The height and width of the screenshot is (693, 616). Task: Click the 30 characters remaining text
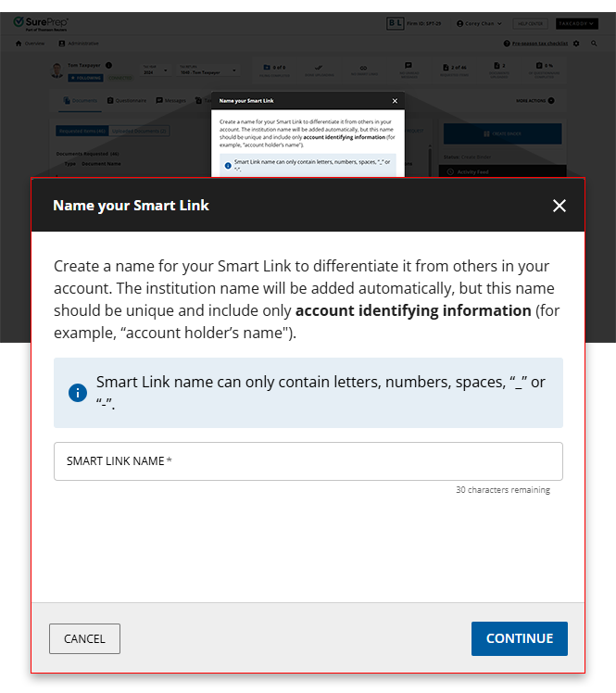503,490
